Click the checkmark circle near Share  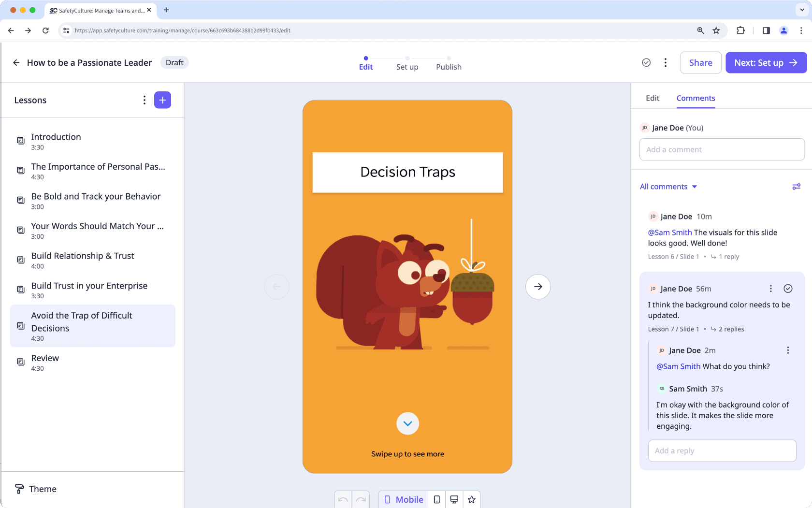point(646,62)
